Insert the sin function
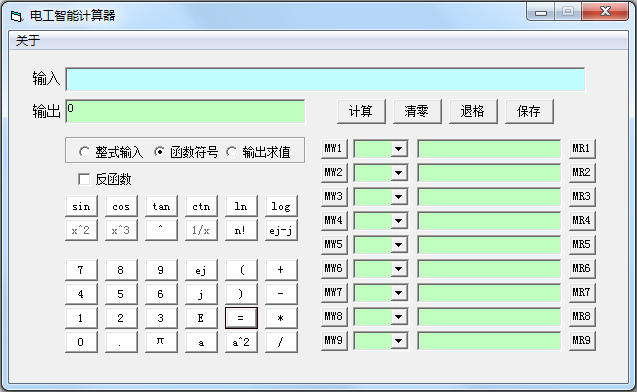The height and width of the screenshot is (392, 637). tap(81, 206)
